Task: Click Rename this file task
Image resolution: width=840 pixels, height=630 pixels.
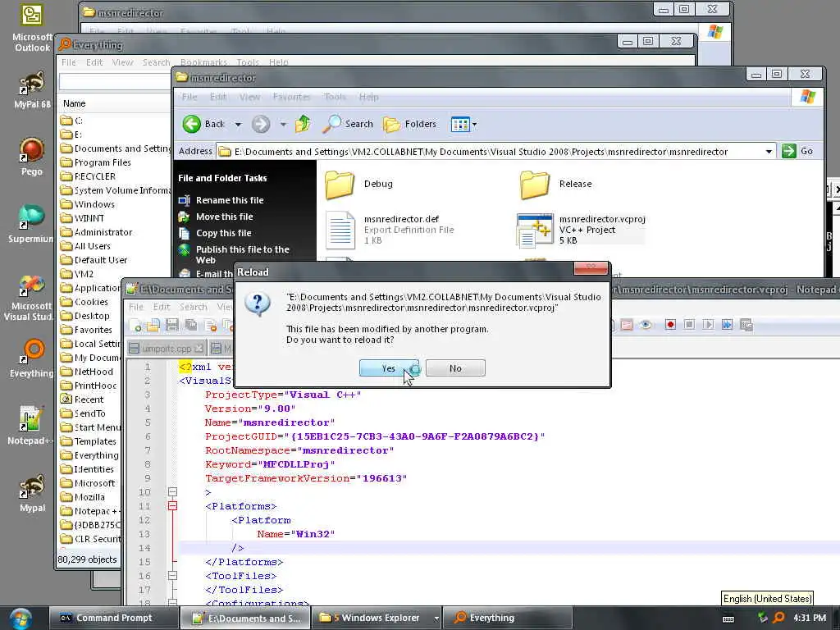Action: click(230, 200)
